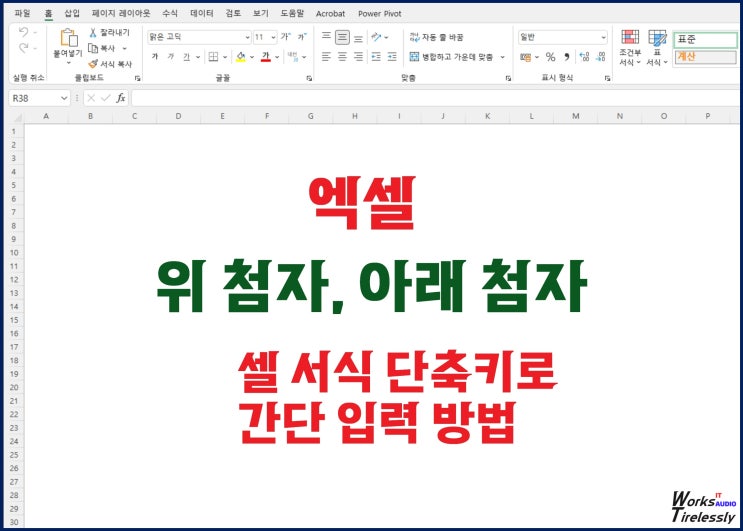Switch to 검토 tab
This screenshot has width=743, height=531.
(x=233, y=13)
